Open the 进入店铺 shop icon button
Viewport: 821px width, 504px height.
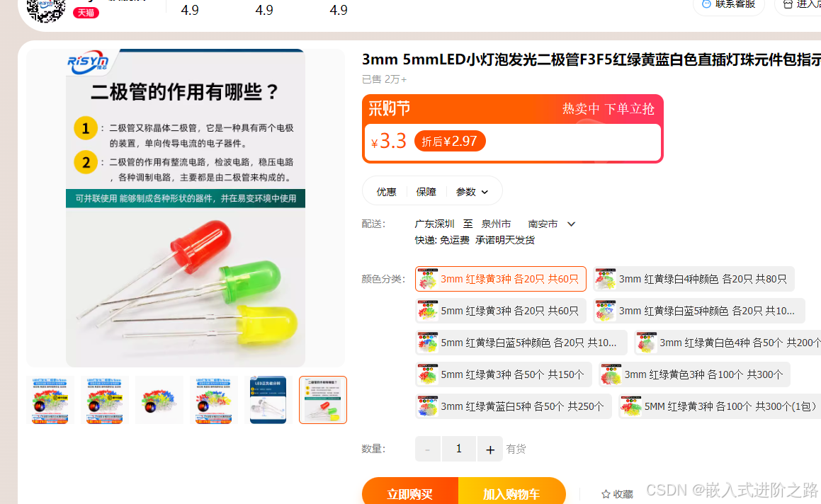(x=788, y=4)
